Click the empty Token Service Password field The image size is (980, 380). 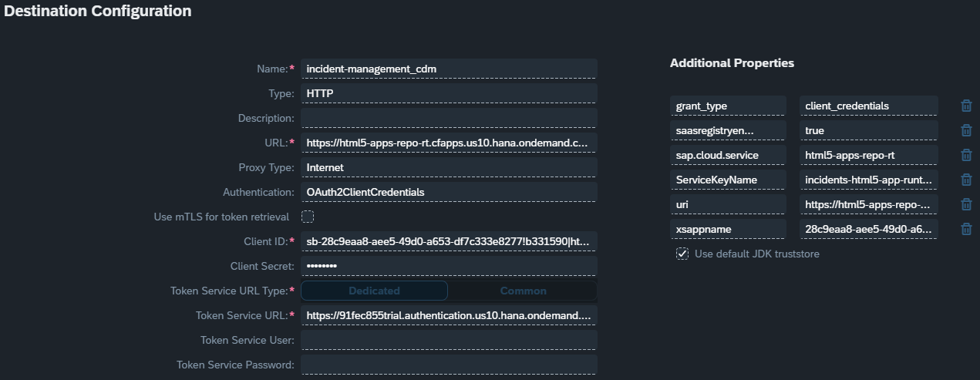click(449, 365)
